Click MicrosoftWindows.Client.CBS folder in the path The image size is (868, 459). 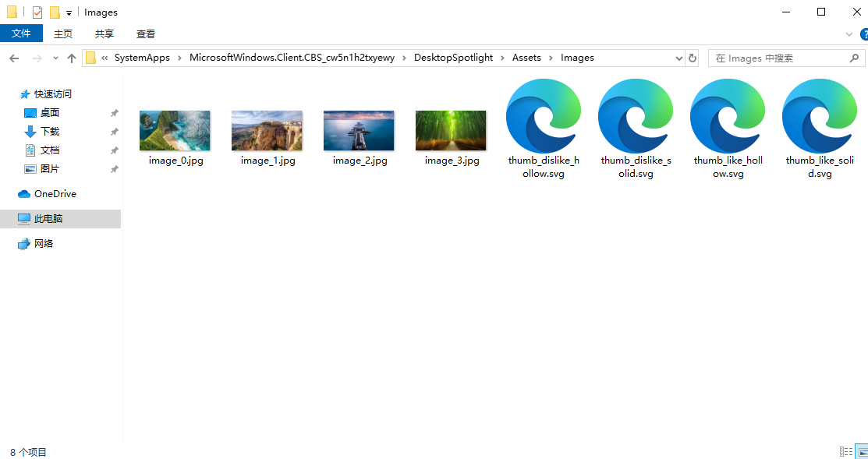pyautogui.click(x=292, y=58)
